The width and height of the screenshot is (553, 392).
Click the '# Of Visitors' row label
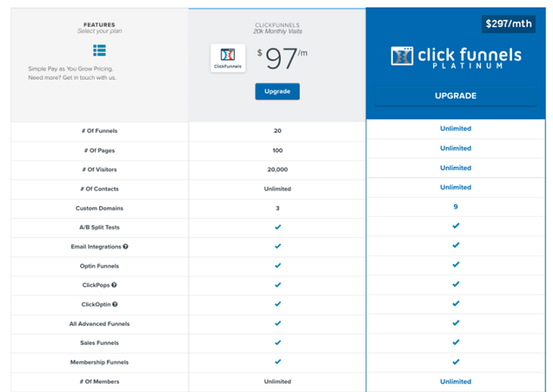click(x=99, y=170)
